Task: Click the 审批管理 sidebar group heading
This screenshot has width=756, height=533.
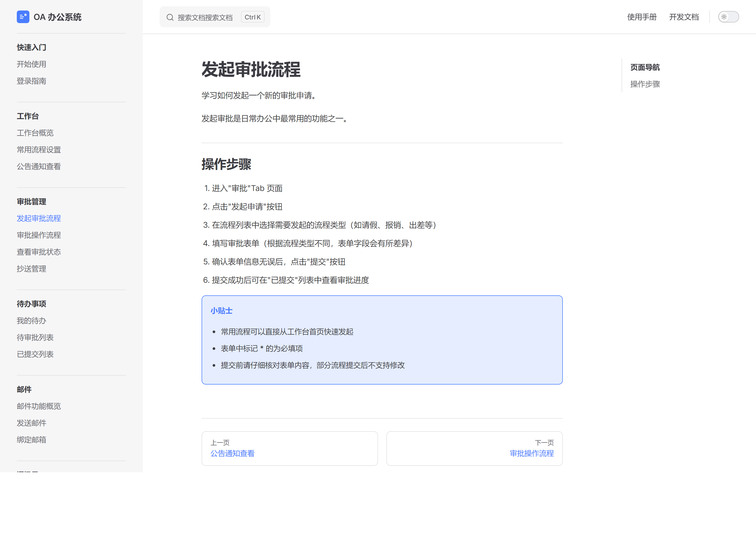Action: tap(31, 202)
